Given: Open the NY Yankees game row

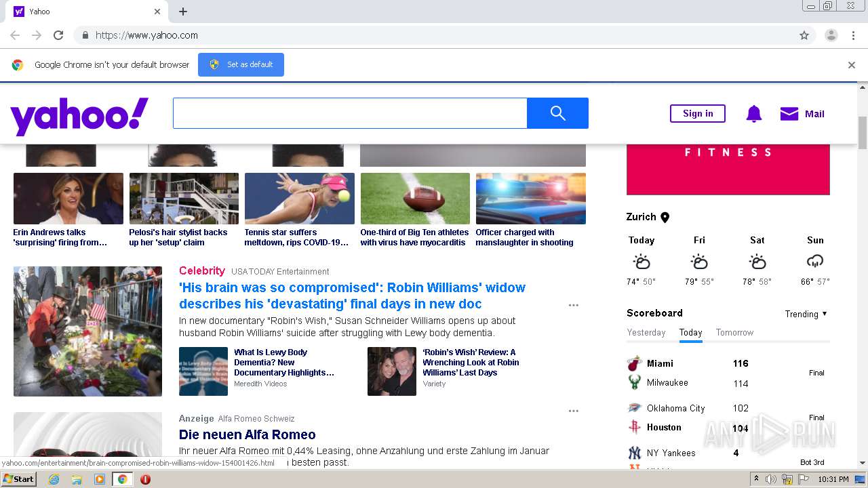Looking at the screenshot, I should [x=728, y=453].
